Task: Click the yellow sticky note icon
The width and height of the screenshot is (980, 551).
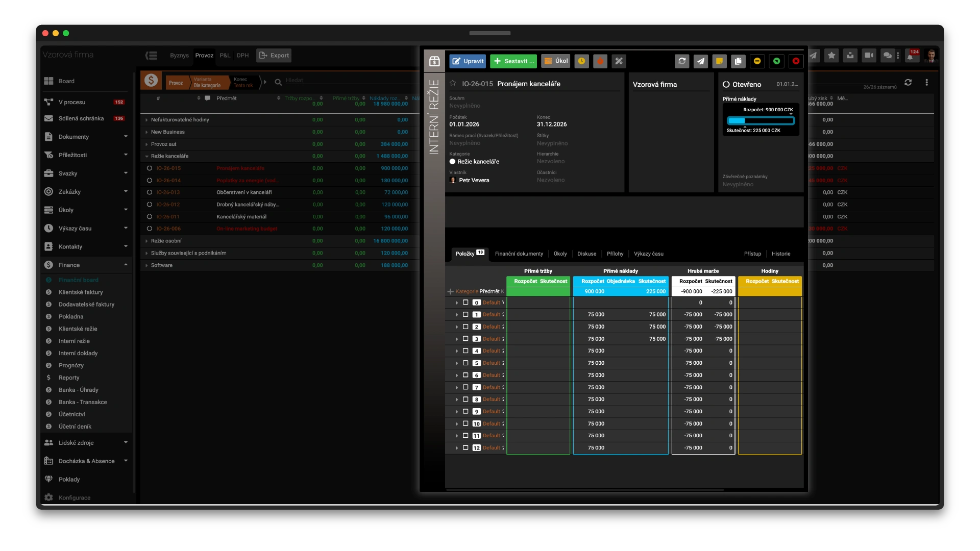Action: pos(719,61)
